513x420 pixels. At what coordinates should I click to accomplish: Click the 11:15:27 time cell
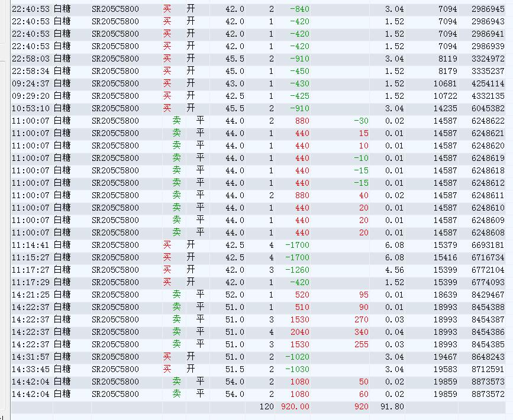click(31, 258)
